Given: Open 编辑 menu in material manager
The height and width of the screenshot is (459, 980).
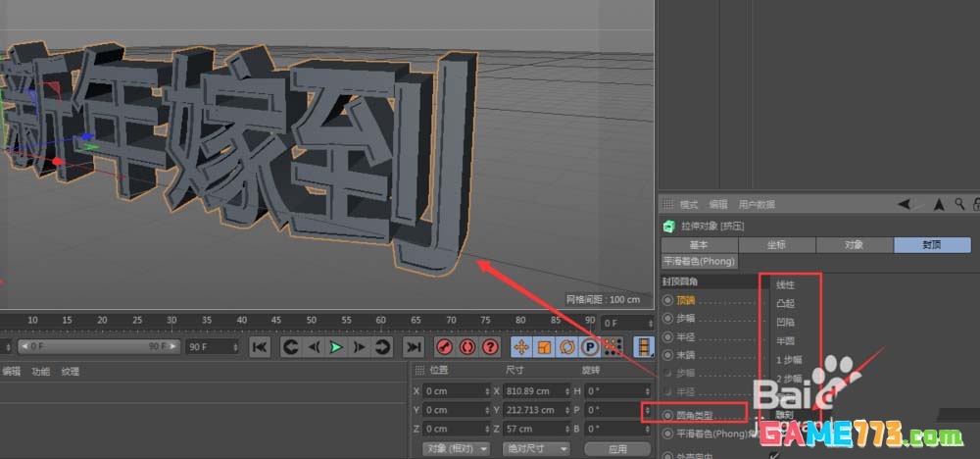Looking at the screenshot, I should 11,372.
